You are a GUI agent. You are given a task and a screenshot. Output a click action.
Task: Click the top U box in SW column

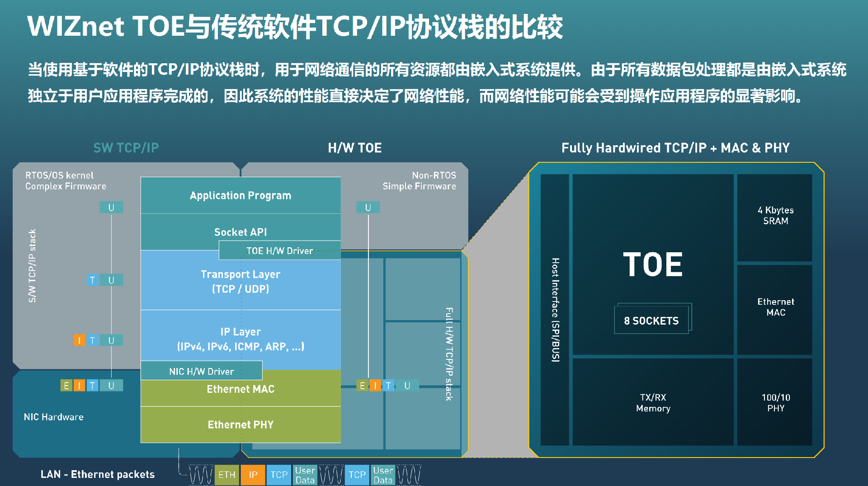tap(111, 208)
